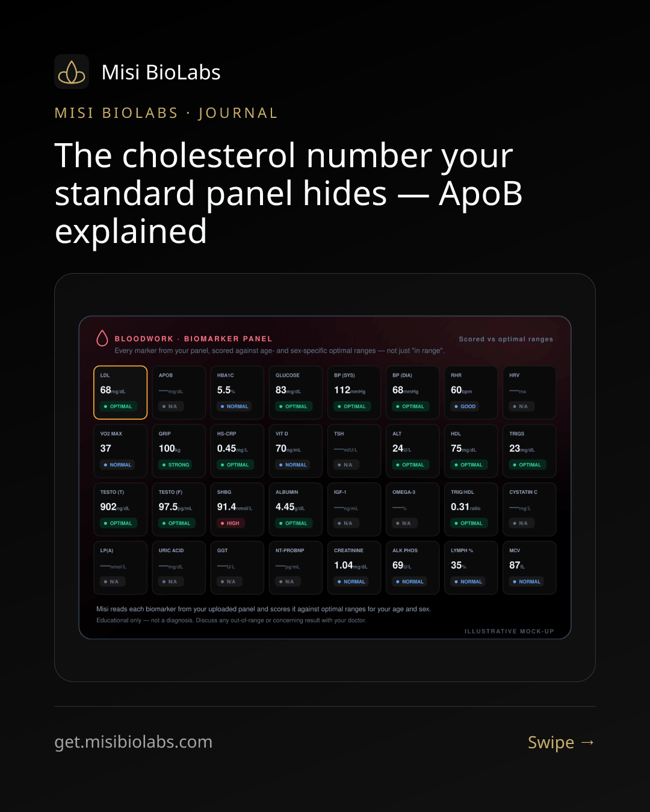Select the LP(A) card marked N/A
650x812 pixels.
[x=120, y=567]
